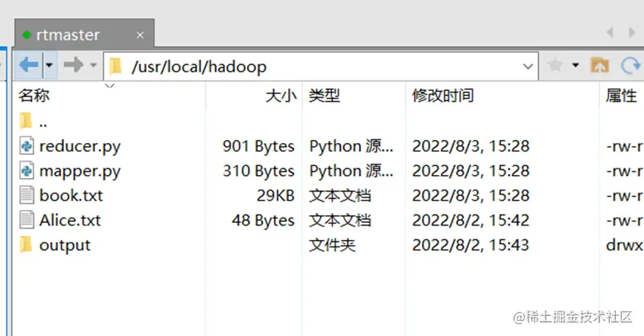Sort by 名称 column header
This screenshot has height=336, width=644.
click(34, 95)
